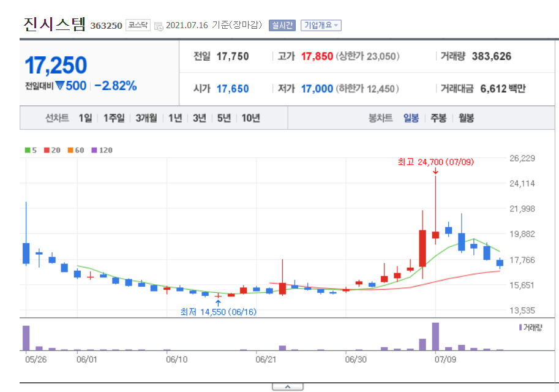
Task: Click the 전일 value 17,750
Action: click(233, 56)
